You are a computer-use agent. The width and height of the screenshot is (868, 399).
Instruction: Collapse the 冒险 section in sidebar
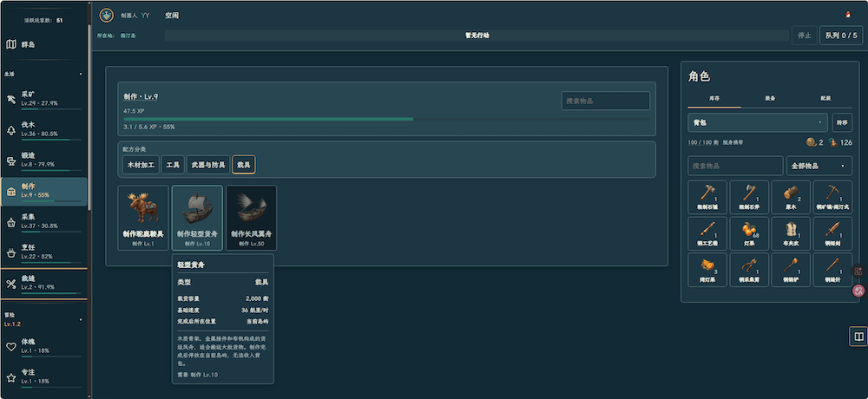[81, 319]
